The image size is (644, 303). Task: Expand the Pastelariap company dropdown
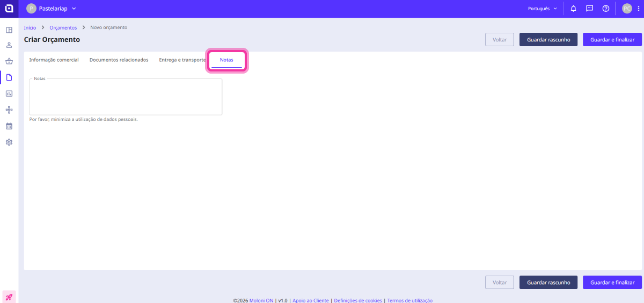coord(52,9)
